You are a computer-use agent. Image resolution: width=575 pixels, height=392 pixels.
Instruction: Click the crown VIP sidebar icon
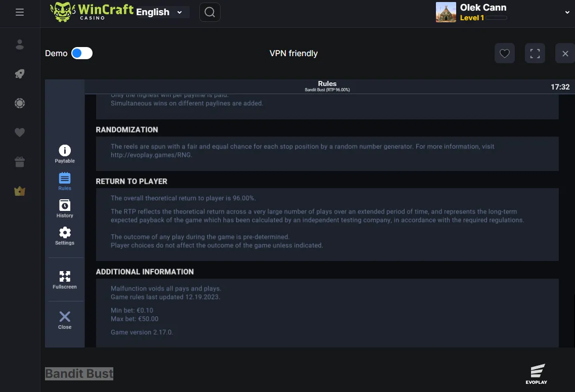[20, 191]
